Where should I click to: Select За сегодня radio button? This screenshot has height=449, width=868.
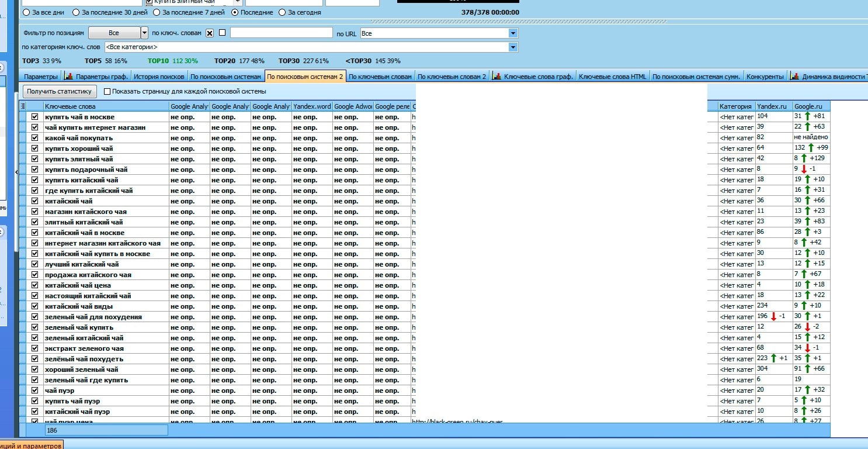point(283,12)
